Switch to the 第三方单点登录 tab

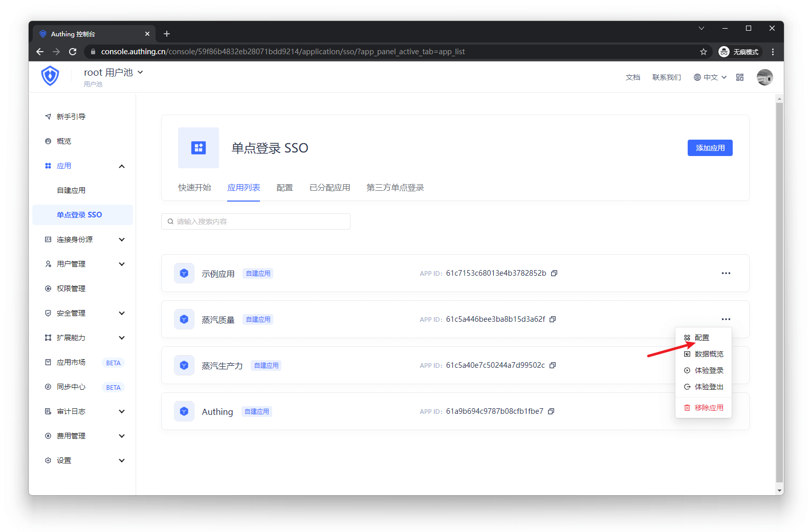395,188
